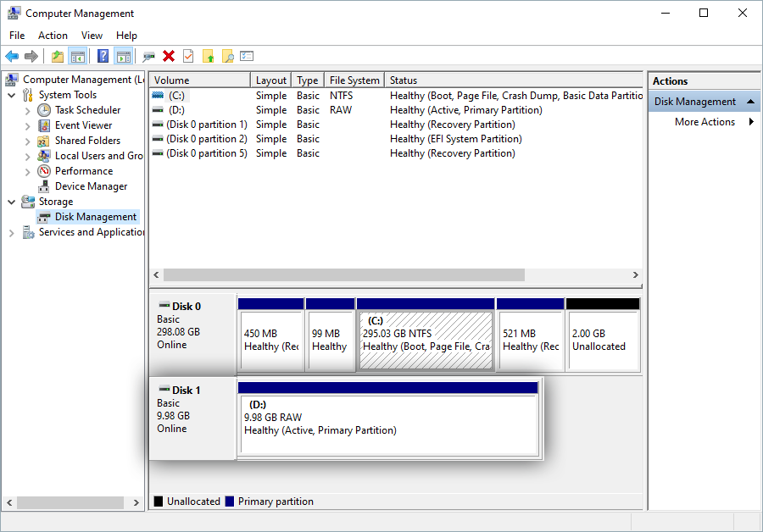
Task: Select System Tools label in tree
Action: (68, 95)
